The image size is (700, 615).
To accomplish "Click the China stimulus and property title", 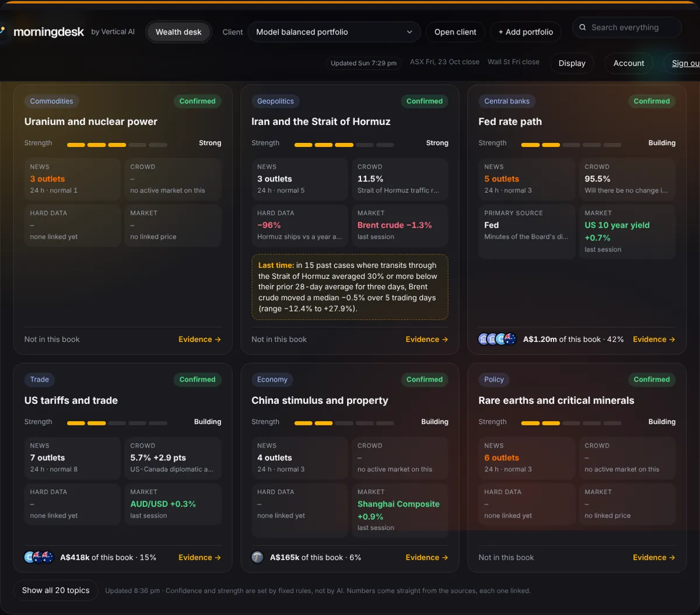I will point(320,400).
